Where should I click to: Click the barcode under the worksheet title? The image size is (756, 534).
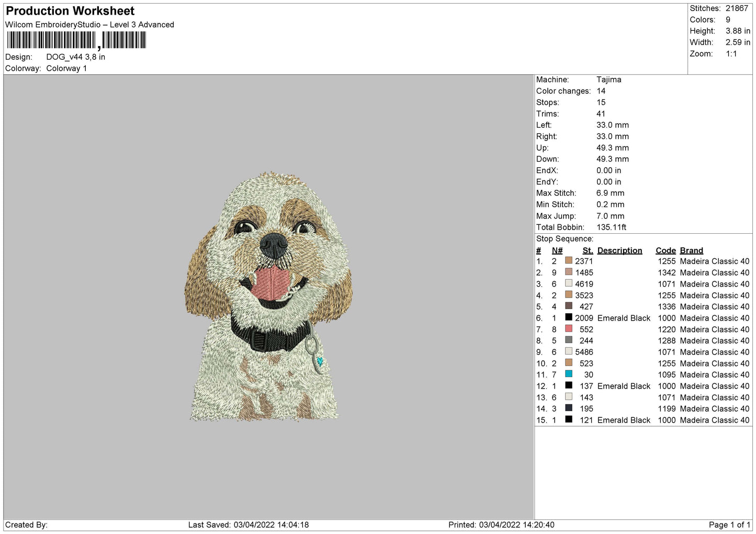tap(76, 40)
